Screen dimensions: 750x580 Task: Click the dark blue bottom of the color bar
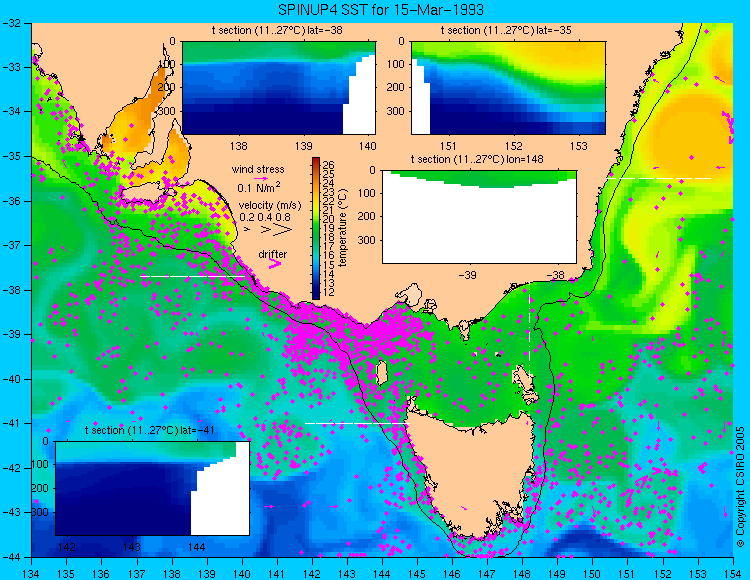pyautogui.click(x=316, y=294)
